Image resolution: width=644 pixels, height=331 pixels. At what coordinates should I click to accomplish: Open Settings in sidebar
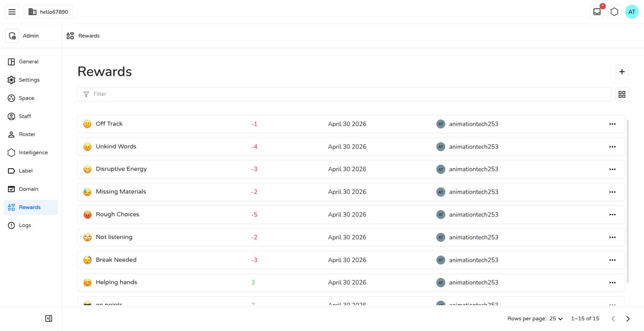point(31,80)
